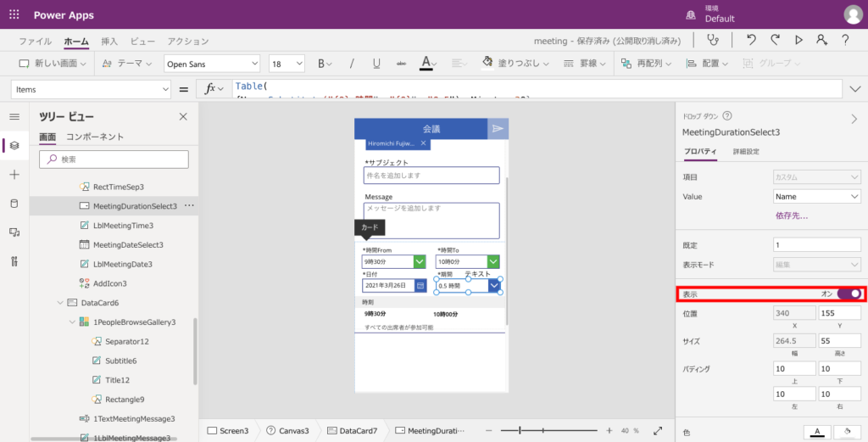
Task: Switch to コンポーネント tab in tree view
Action: [x=95, y=137]
